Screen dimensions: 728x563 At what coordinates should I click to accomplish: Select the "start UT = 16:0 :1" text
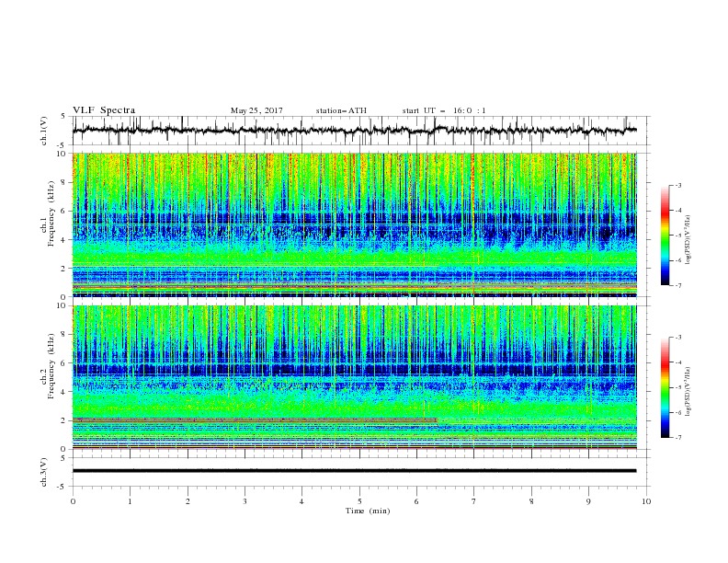point(444,110)
